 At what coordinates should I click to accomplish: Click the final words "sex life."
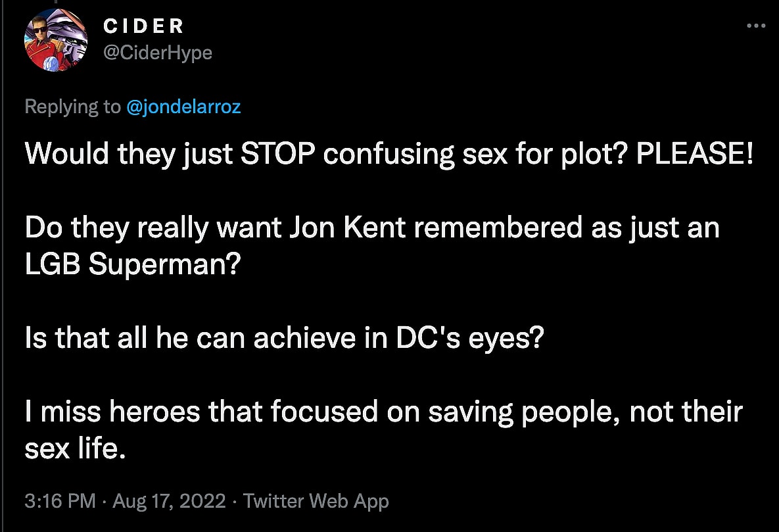[x=74, y=449]
